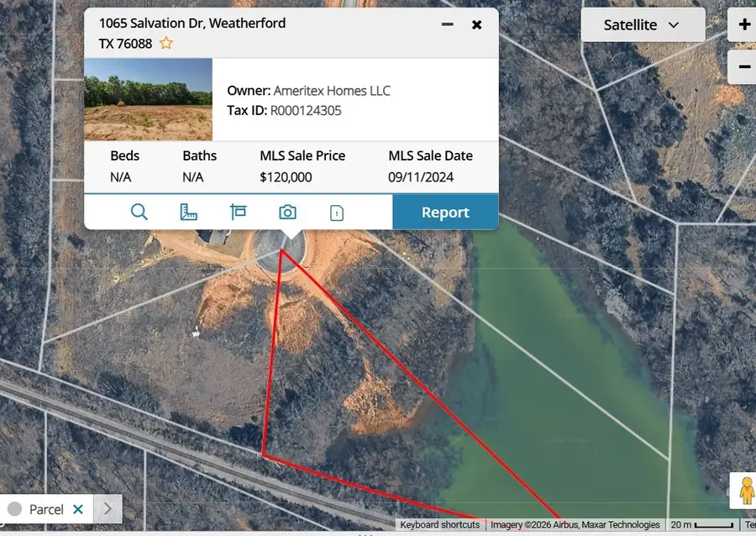Open the ruler measurement tool

(189, 212)
